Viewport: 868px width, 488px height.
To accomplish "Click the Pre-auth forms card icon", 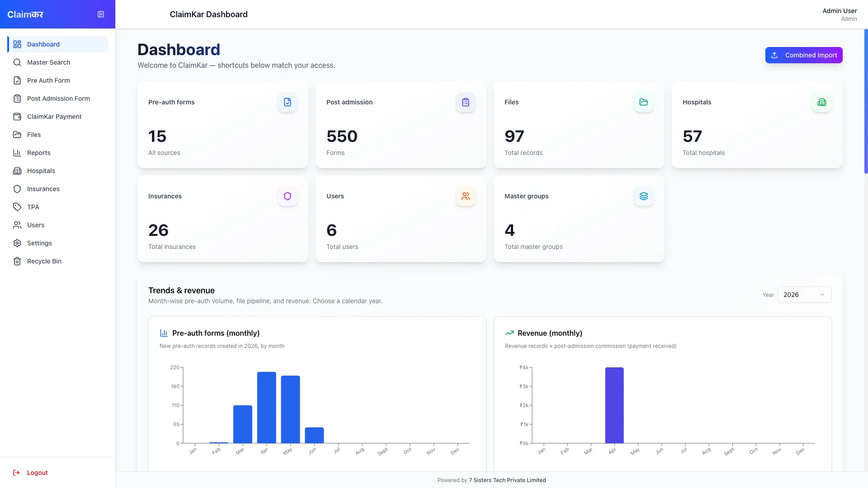I will [x=288, y=102].
